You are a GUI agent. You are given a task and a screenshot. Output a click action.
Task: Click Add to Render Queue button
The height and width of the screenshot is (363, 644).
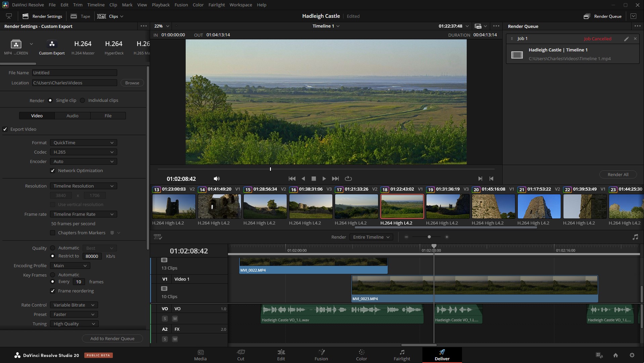pyautogui.click(x=112, y=338)
